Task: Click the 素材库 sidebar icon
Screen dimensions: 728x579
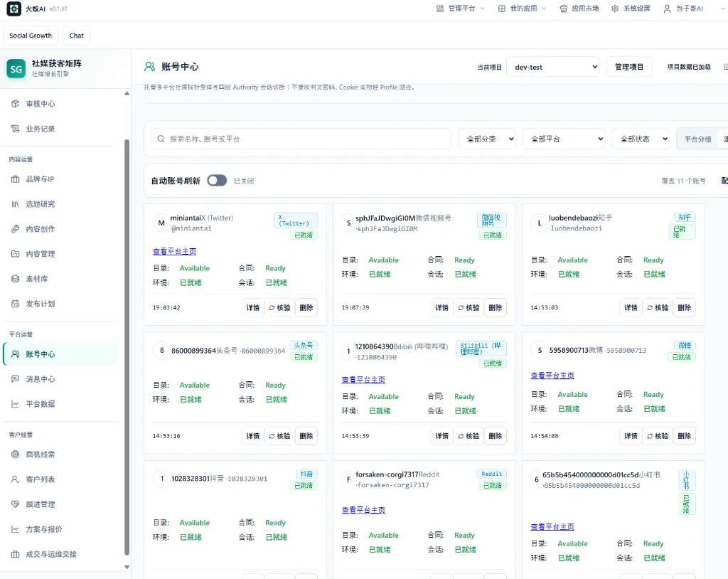Action: [16, 279]
